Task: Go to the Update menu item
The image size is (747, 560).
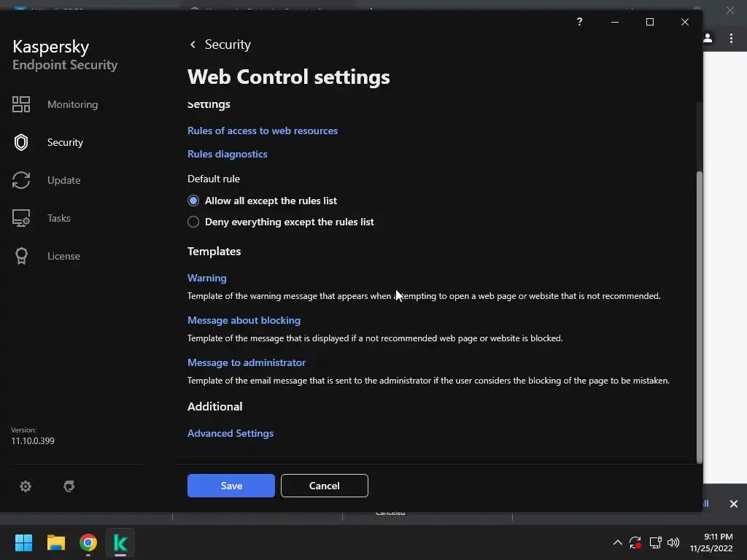Action: coord(64,181)
